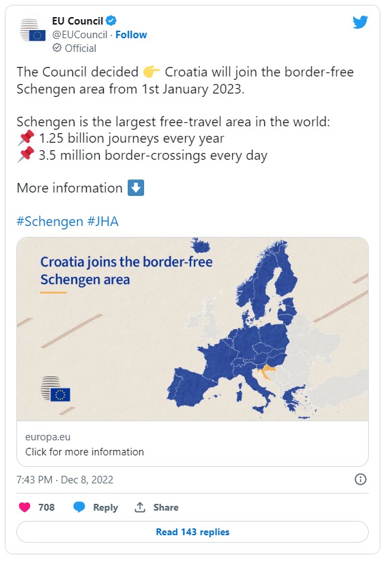Open the EU Council profile avatar
This screenshot has height=568, width=392.
point(33,30)
